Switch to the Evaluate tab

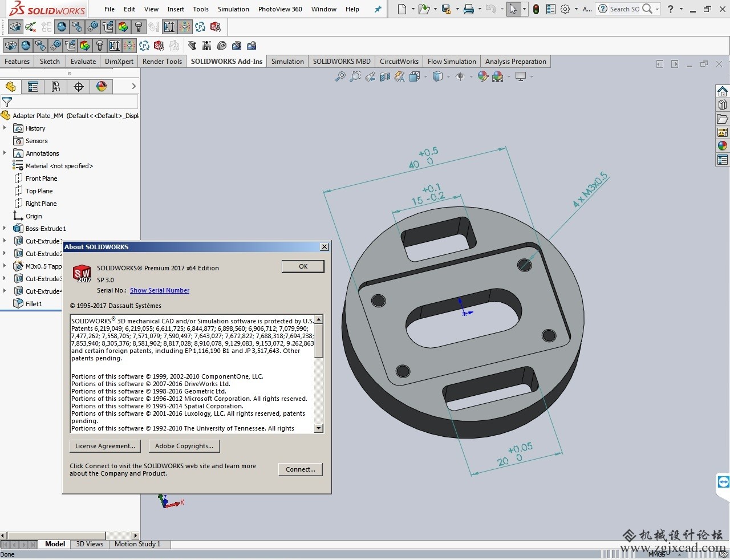[83, 62]
